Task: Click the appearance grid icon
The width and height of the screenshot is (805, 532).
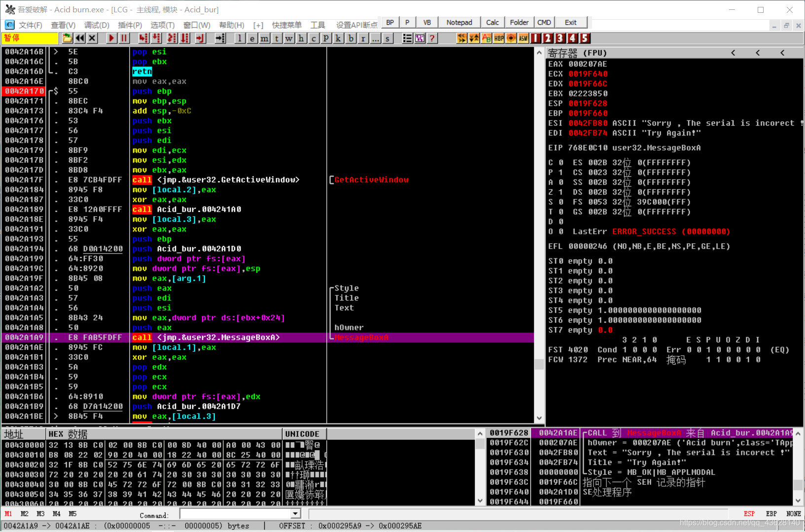Action: (420, 38)
